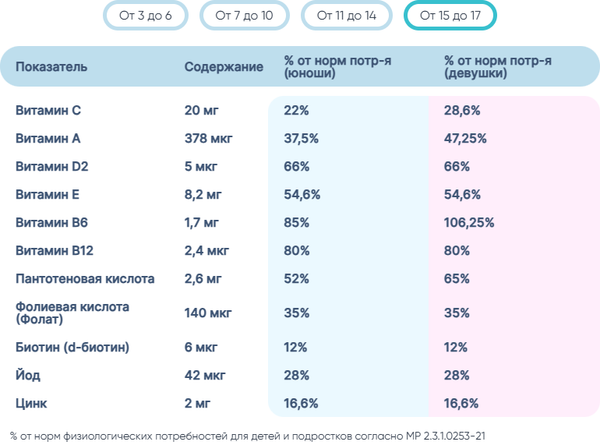Click the "Цинк" row label
Viewport: 600px width, 442px height.
32,403
